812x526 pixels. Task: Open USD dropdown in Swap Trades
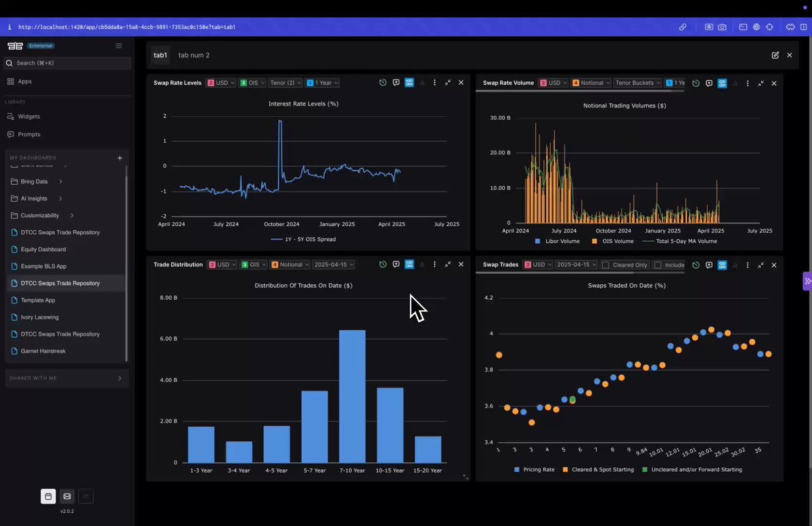537,265
